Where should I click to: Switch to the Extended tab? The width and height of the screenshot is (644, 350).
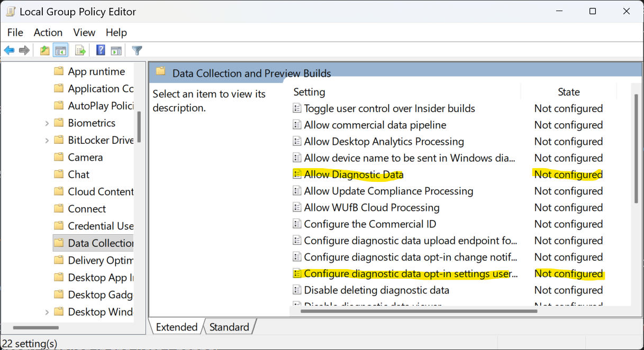tap(176, 327)
